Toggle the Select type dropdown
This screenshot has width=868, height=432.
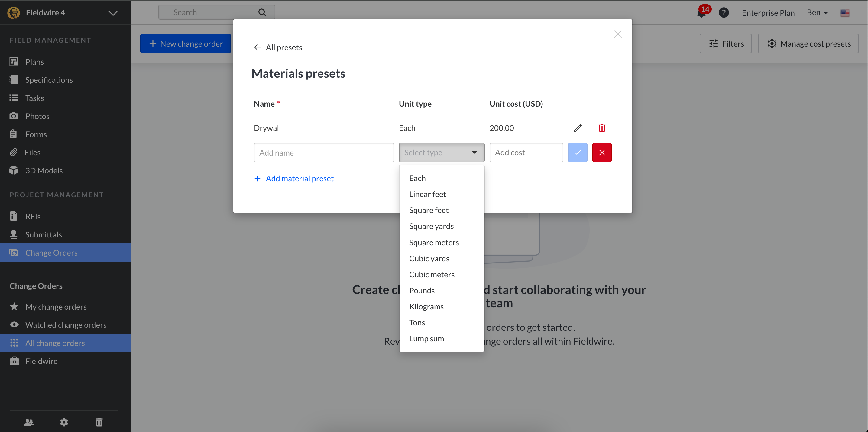pos(442,153)
